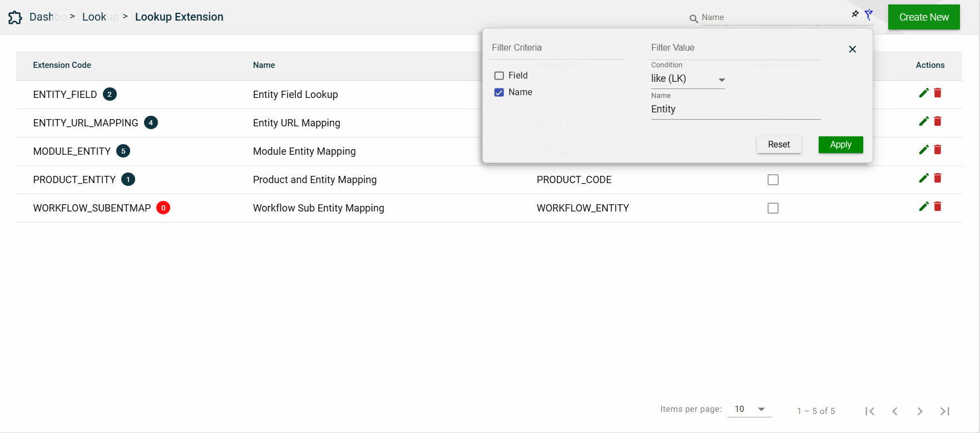Edit the WORKFLOW_SUBENTMAP row
980x433 pixels.
(923, 206)
